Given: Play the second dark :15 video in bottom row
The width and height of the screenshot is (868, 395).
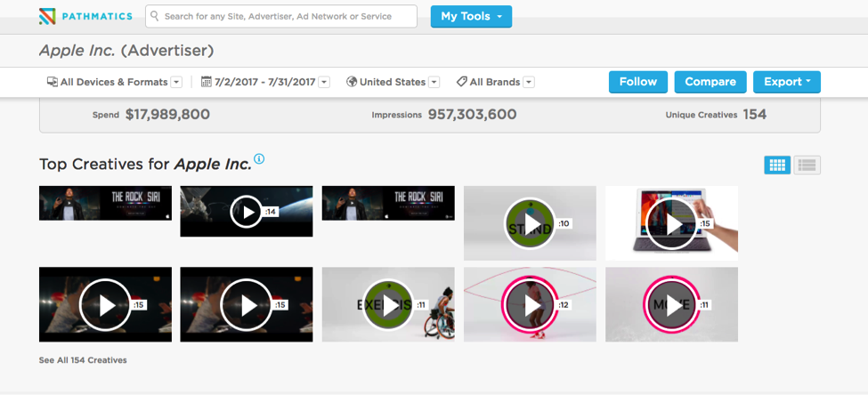Looking at the screenshot, I should [247, 304].
